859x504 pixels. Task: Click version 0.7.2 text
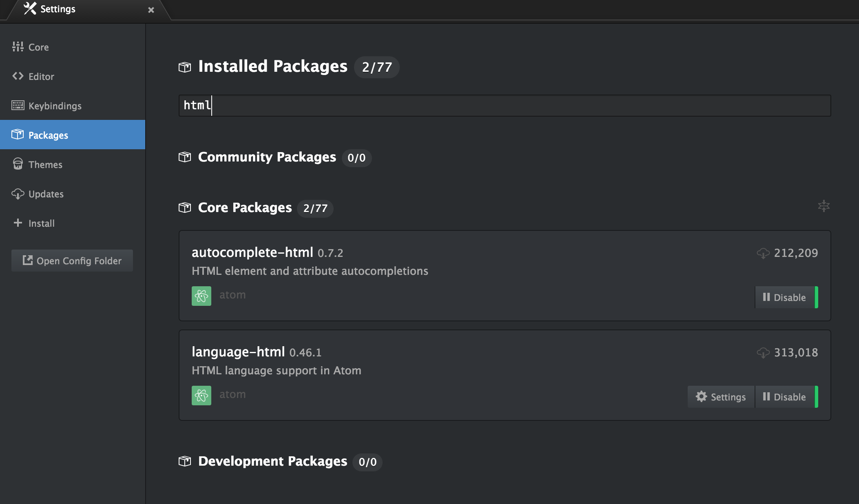[x=330, y=253]
